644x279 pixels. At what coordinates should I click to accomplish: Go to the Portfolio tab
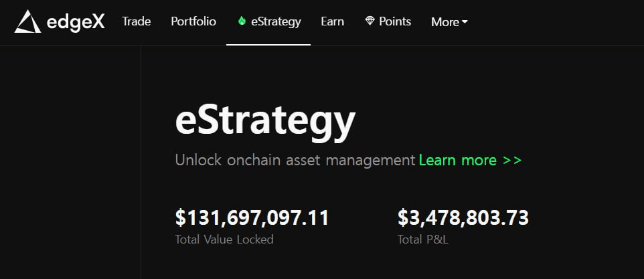193,21
